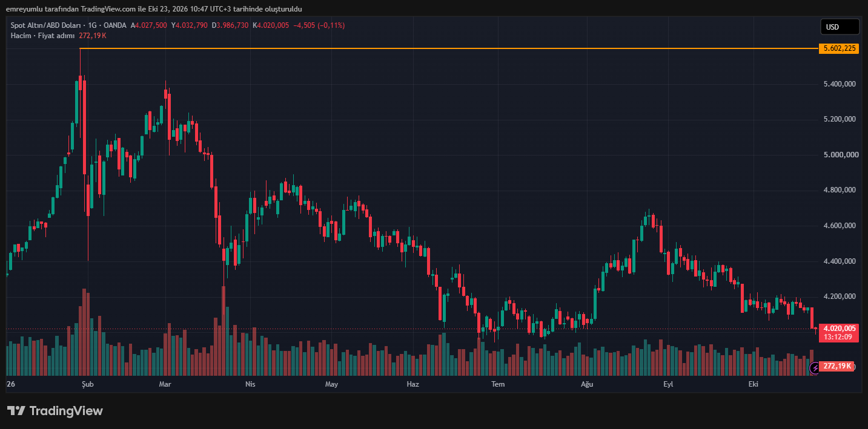Click the change value −4,505 (−0,11%)
The image size is (868, 429).
pos(319,25)
